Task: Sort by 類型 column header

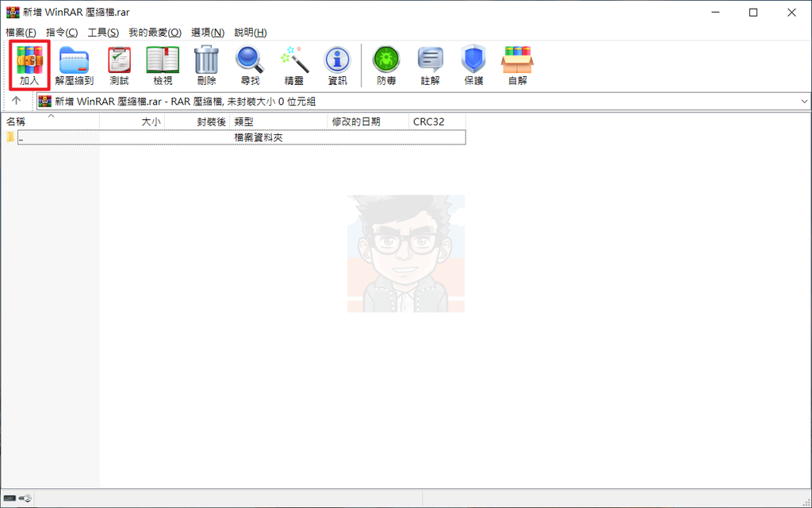Action: click(278, 121)
